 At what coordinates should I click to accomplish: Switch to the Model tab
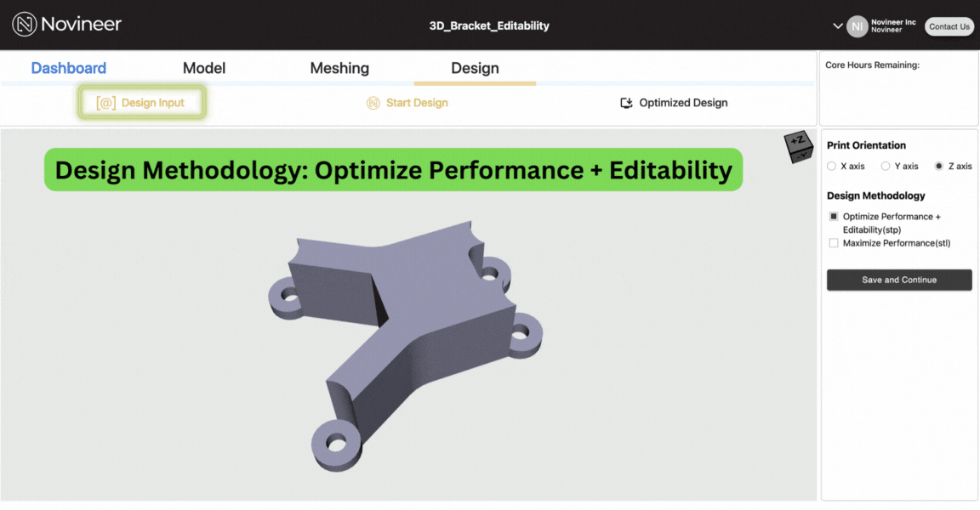[x=204, y=68]
